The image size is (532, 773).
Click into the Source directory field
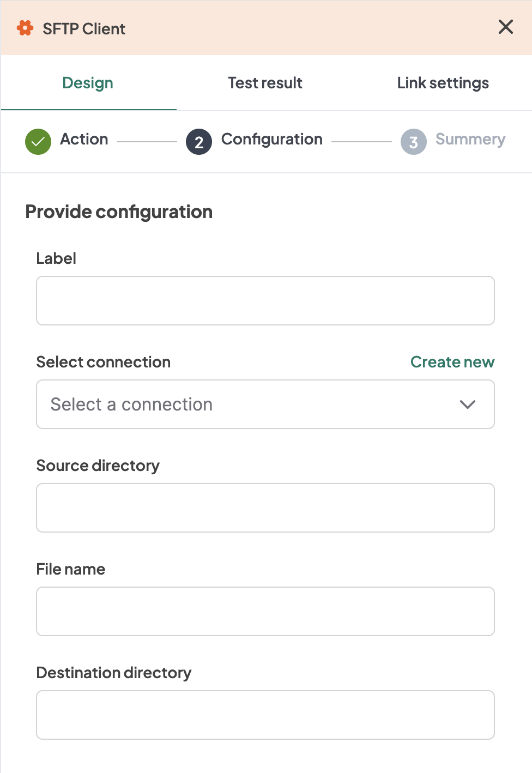click(265, 508)
